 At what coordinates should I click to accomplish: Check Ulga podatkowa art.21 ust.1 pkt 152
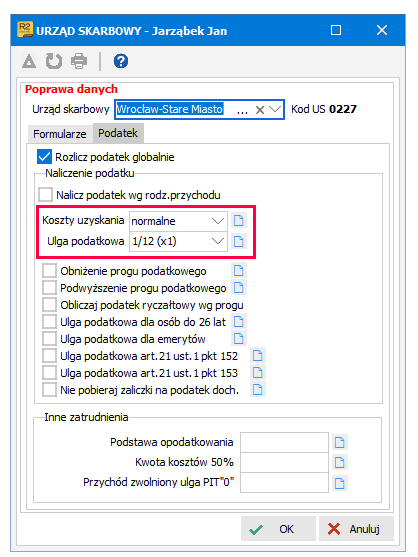pyautogui.click(x=49, y=356)
